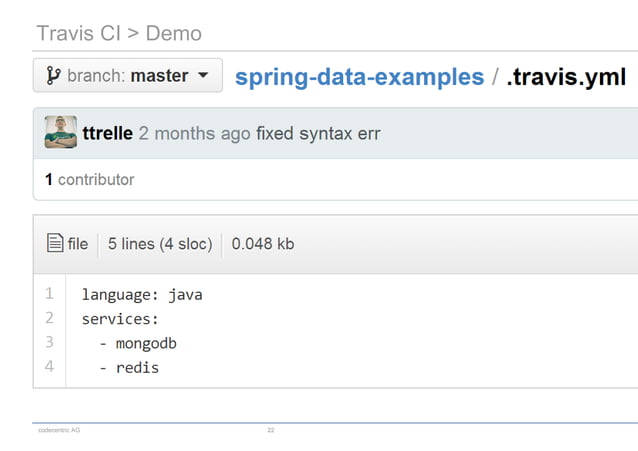Select line number 3 in gutter
Image resolution: width=638 pixels, height=451 pixels.
tap(48, 342)
